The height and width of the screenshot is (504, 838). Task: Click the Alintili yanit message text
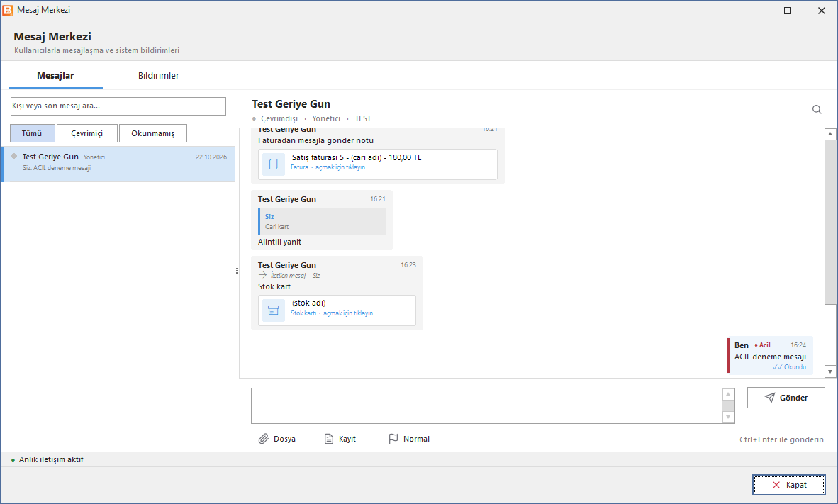(279, 242)
